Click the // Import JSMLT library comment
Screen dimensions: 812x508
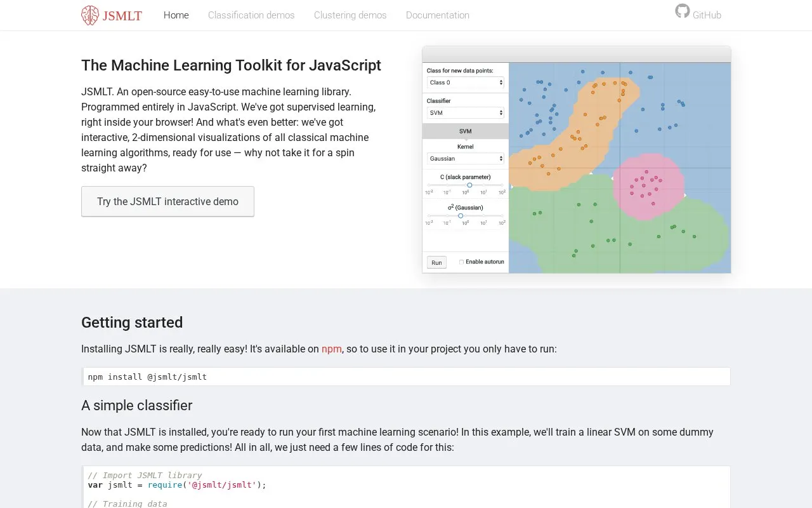(x=145, y=476)
